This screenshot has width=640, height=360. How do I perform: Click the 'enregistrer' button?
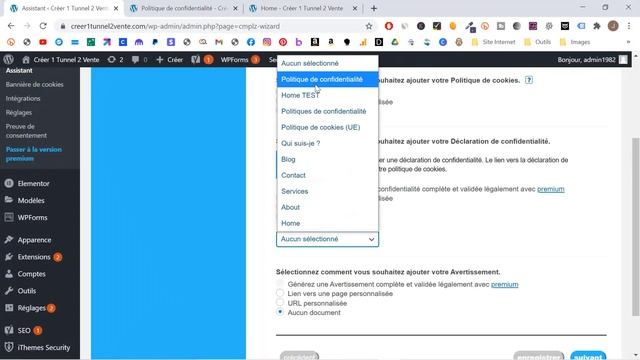coord(539,356)
